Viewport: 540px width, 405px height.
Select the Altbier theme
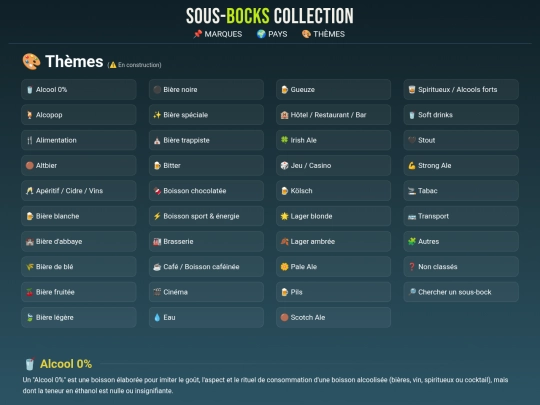point(79,165)
